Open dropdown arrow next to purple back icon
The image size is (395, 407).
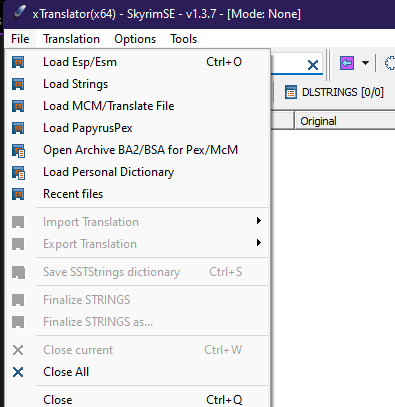[365, 63]
